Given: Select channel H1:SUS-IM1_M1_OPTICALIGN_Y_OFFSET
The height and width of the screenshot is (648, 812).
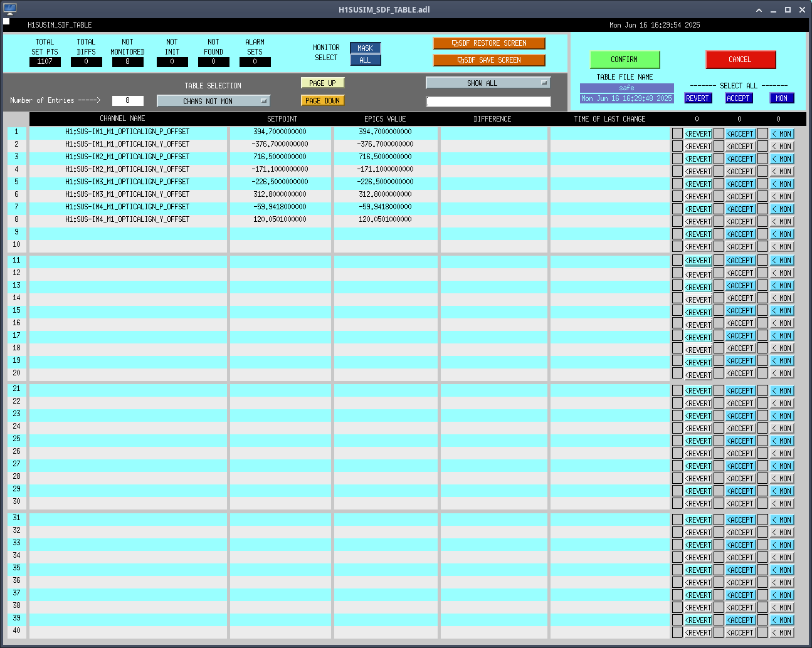Looking at the screenshot, I should click(x=128, y=145).
